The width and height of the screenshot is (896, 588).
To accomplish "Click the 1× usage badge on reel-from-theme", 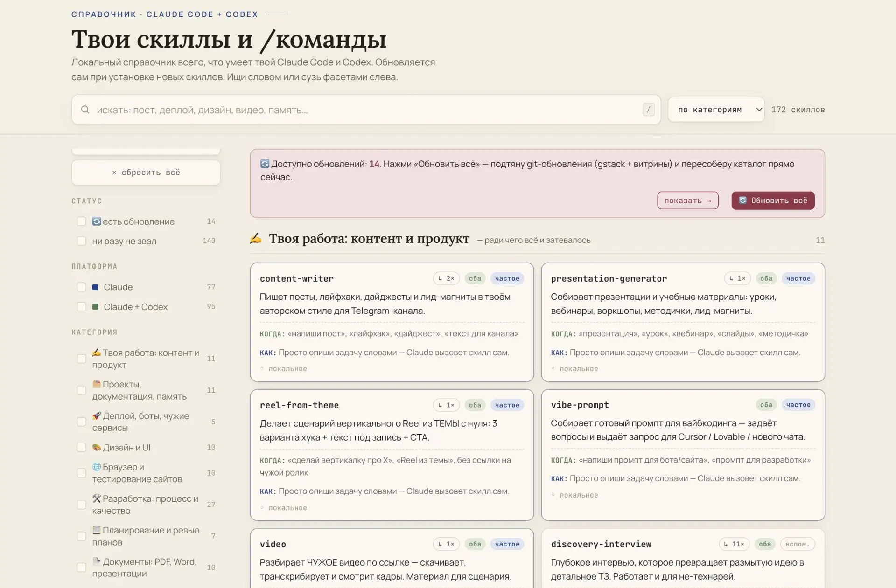I will pos(447,405).
